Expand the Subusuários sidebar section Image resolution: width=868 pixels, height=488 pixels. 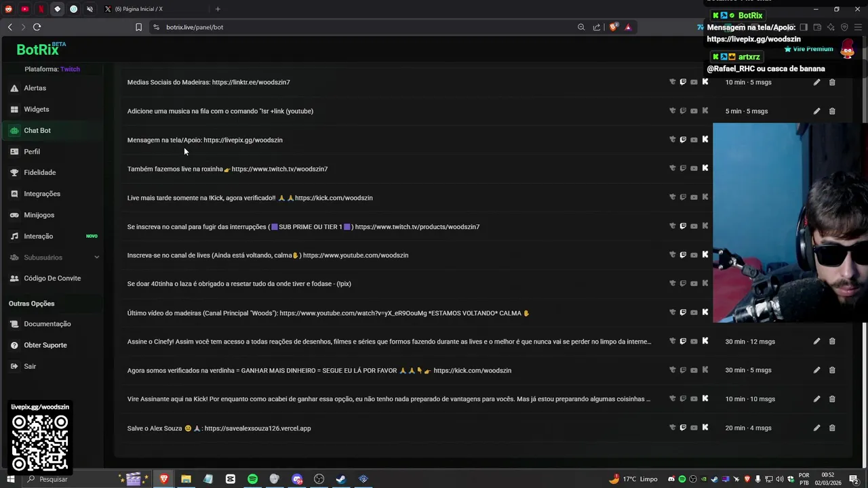54,258
